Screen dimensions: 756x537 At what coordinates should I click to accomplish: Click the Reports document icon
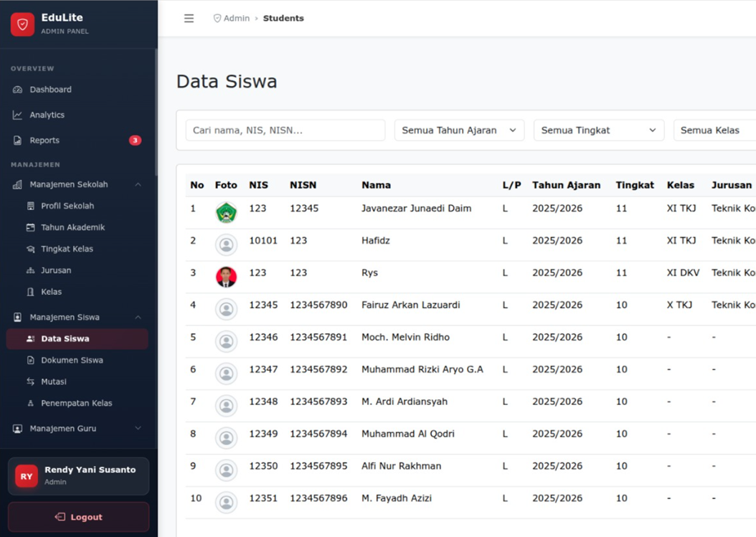click(17, 141)
